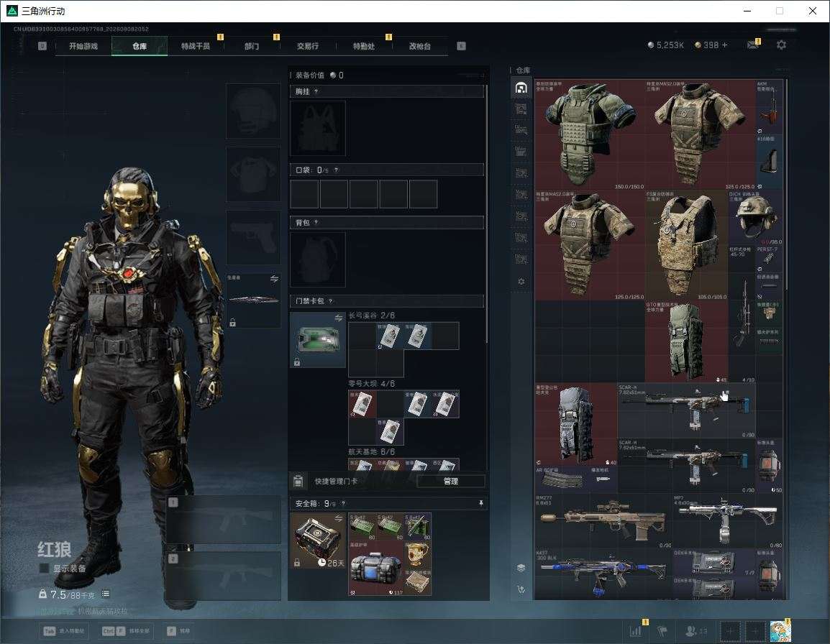This screenshot has width=830, height=644.
Task: Select the fifth storage box in sidebar
Action: 521,173
